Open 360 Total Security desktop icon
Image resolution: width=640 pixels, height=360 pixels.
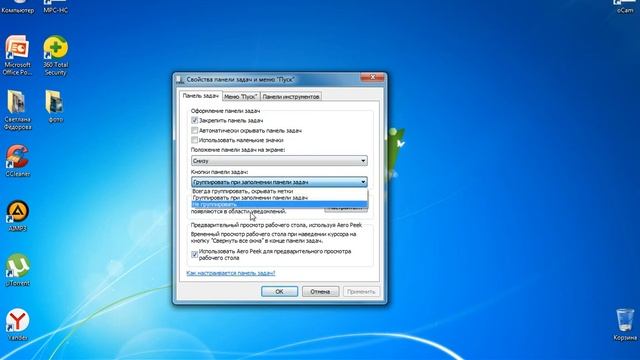pyautogui.click(x=56, y=55)
